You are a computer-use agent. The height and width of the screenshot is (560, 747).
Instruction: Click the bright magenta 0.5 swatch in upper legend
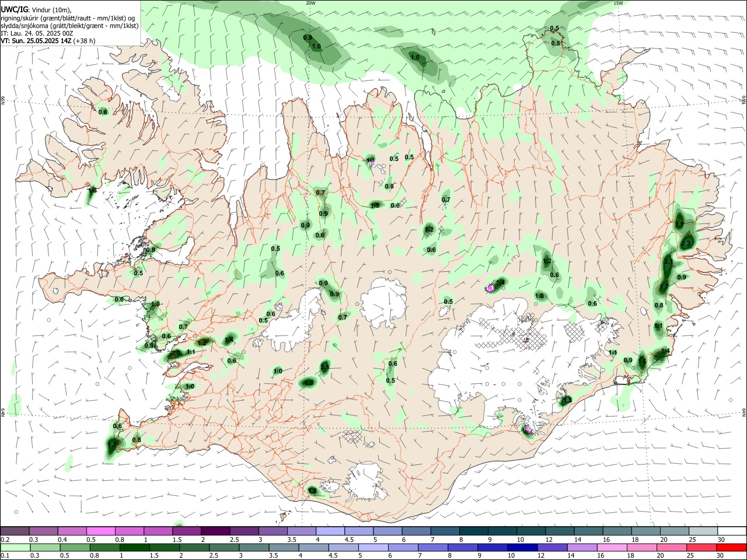tap(100, 531)
